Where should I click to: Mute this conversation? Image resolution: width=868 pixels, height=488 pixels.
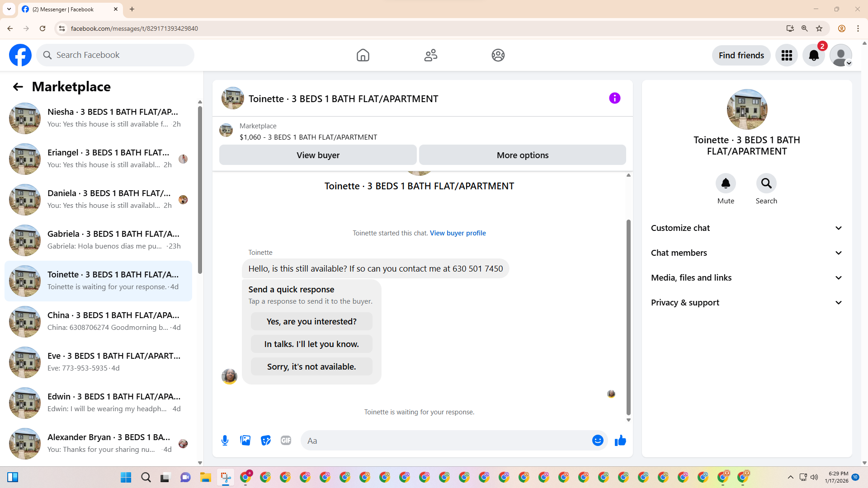(726, 183)
